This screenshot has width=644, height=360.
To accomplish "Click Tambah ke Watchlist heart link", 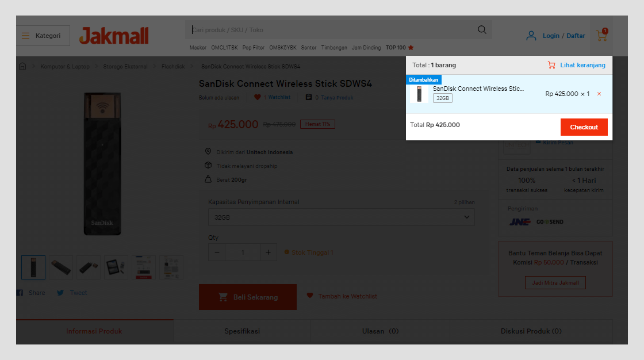I will click(x=342, y=296).
